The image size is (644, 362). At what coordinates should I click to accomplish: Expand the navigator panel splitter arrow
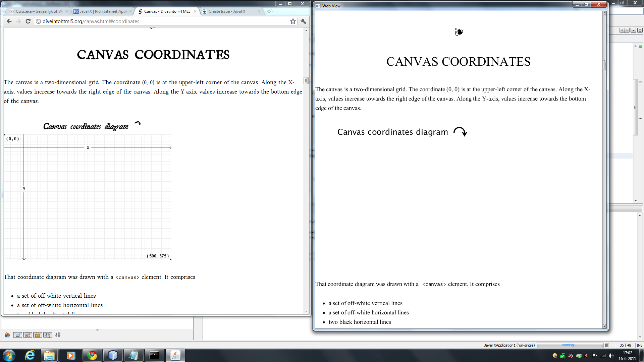coord(97,330)
